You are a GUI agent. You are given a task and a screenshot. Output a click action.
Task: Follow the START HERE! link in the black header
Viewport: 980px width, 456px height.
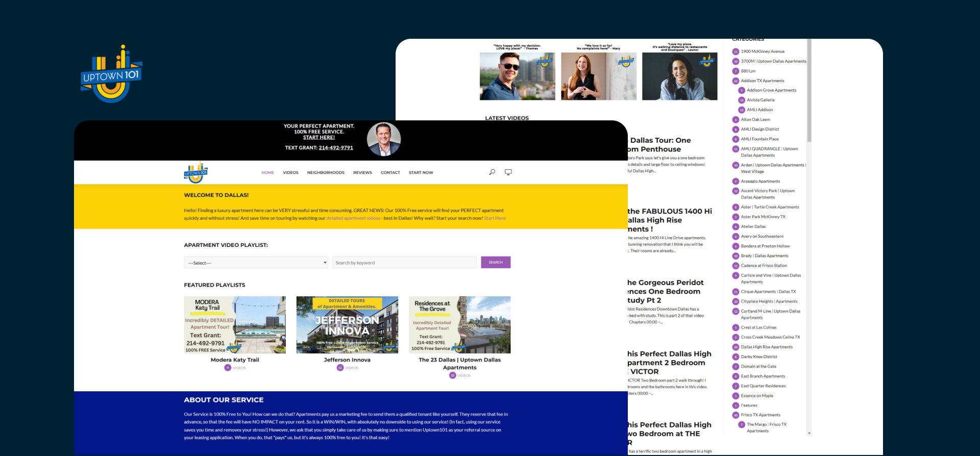[319, 137]
